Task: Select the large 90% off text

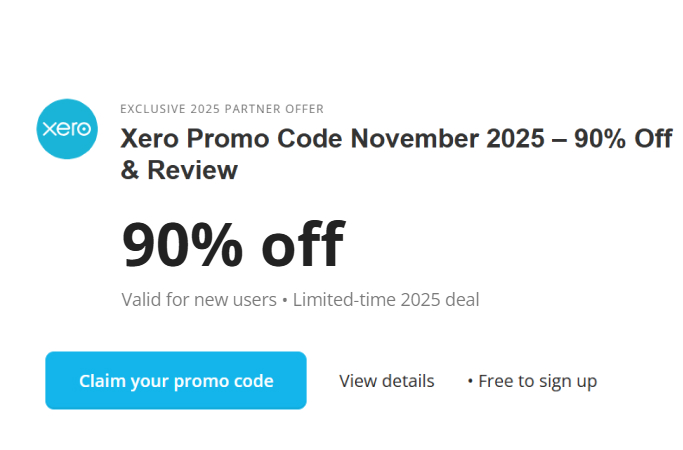Action: 232,245
